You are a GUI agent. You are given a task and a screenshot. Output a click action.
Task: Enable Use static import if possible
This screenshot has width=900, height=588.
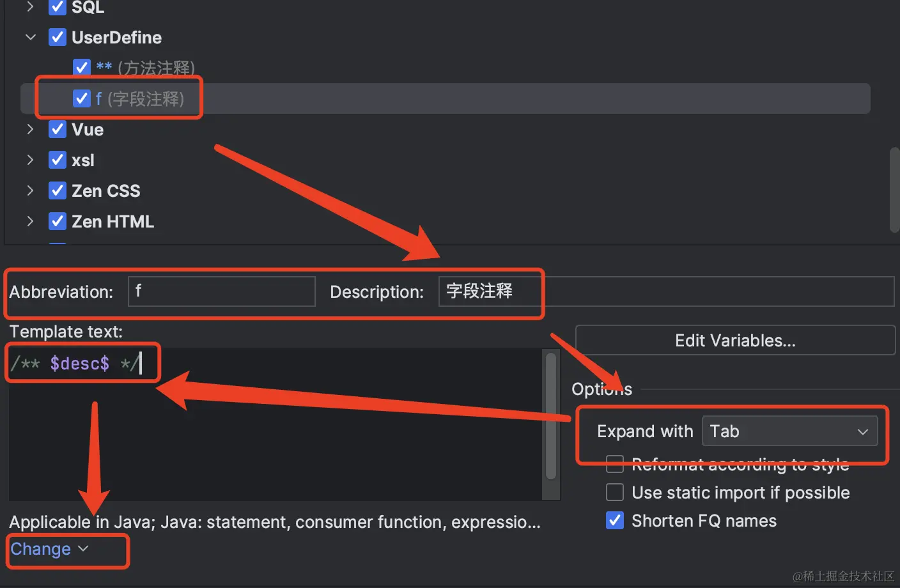tap(615, 492)
